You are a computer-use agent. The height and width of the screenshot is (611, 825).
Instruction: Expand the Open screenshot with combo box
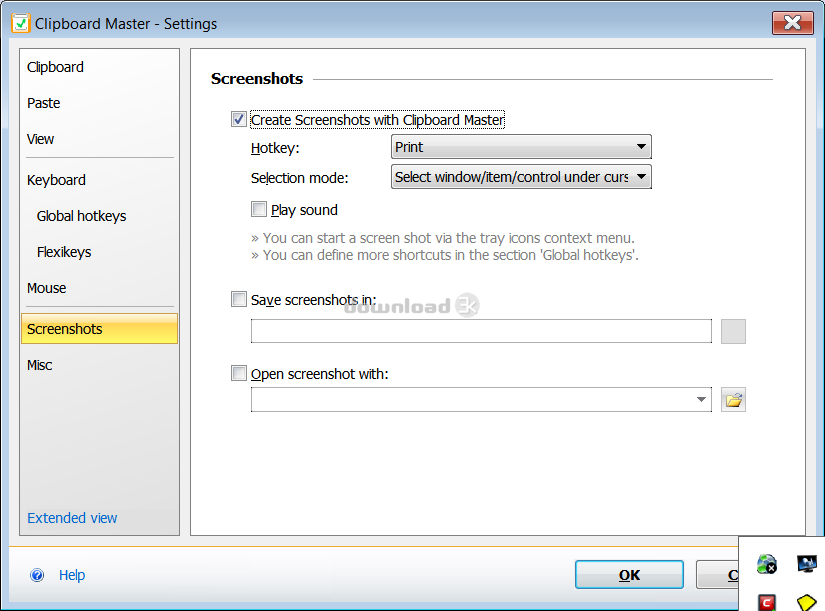point(481,400)
